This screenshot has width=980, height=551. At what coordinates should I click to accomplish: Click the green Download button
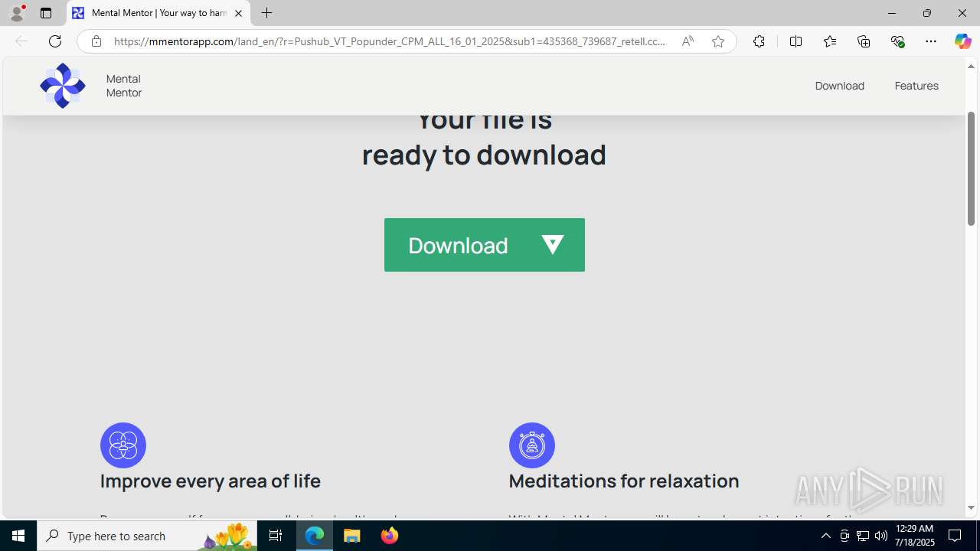[485, 245]
